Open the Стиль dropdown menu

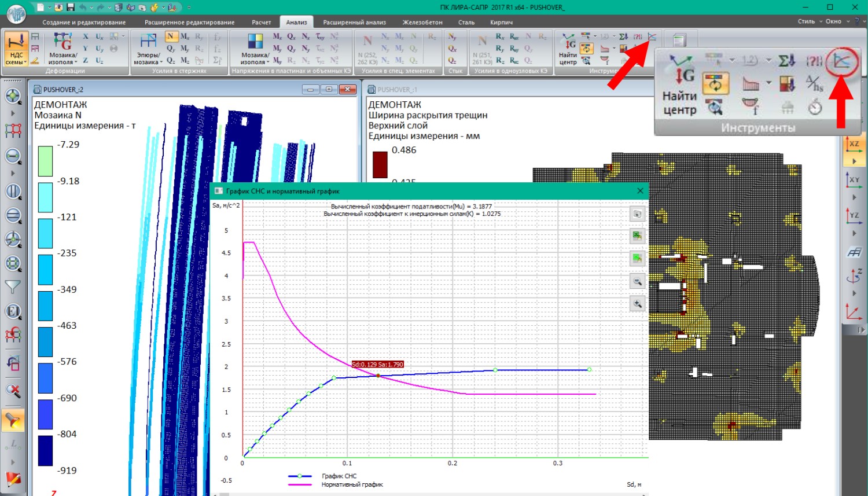(809, 21)
